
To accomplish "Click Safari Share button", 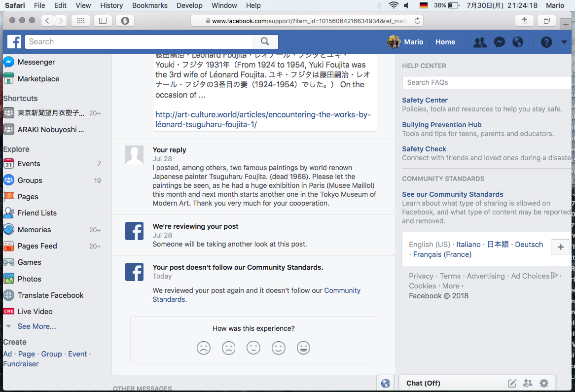I will [524, 21].
